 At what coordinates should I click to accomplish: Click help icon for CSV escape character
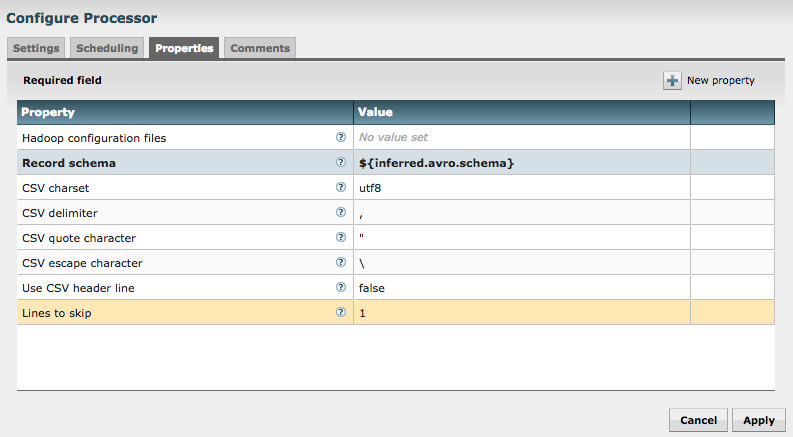[341, 263]
